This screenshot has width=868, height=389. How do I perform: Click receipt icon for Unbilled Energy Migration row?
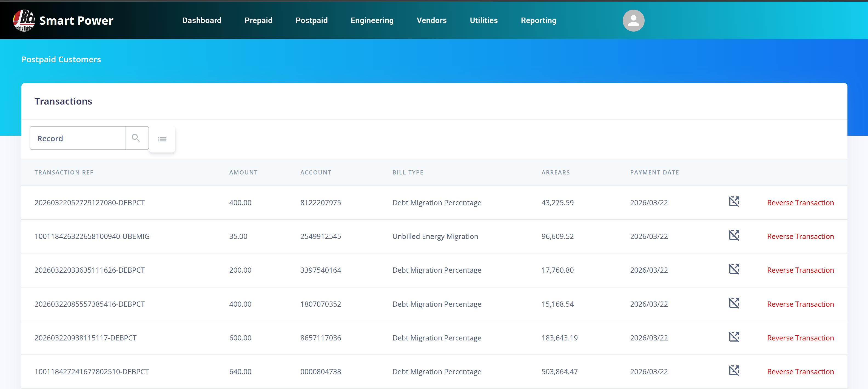point(734,235)
